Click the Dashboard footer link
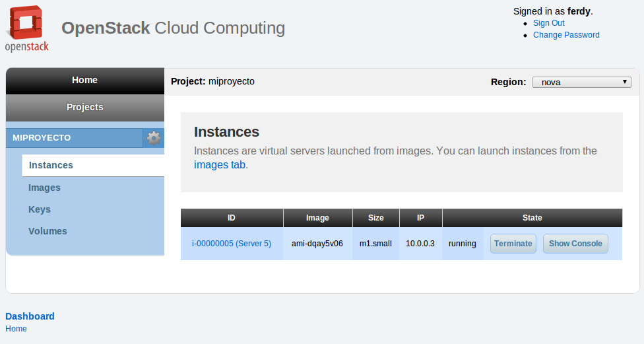This screenshot has height=344, width=644. (x=30, y=316)
